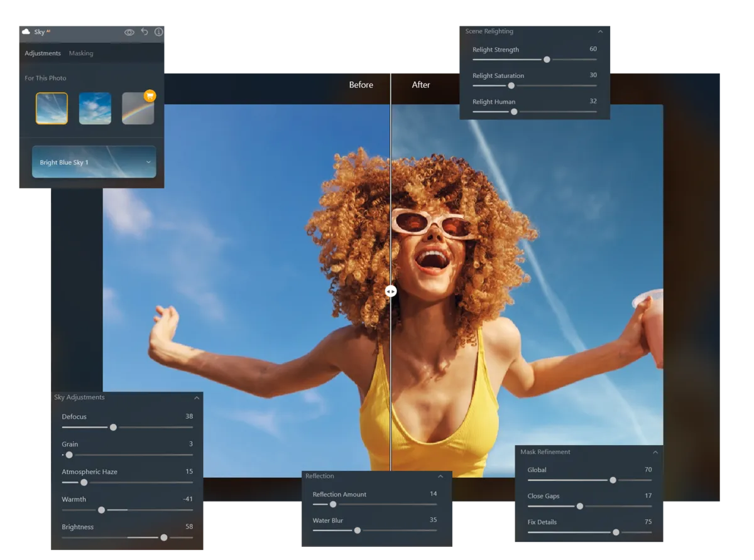Collapse the Scene Relighting panel
Viewport: 754px width, 560px height.
[x=600, y=31]
